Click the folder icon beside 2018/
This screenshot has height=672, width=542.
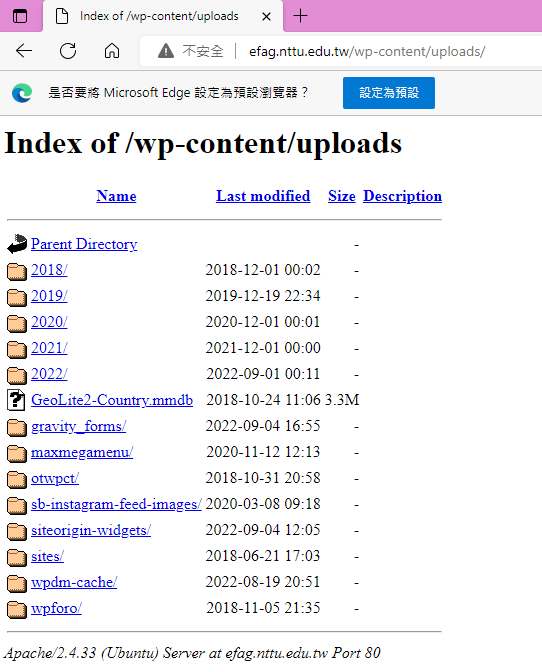(17, 271)
